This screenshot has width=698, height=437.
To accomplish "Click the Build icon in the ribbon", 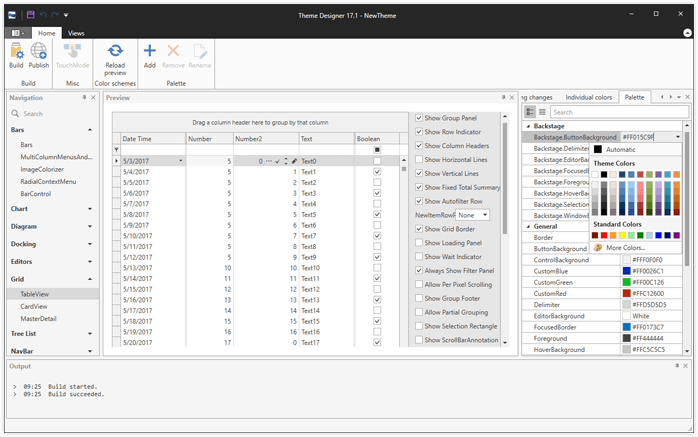I will click(x=16, y=52).
